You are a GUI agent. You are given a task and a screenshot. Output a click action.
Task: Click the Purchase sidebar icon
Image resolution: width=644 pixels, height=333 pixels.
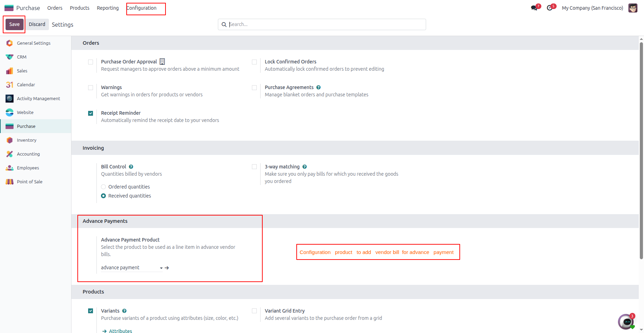[10, 126]
